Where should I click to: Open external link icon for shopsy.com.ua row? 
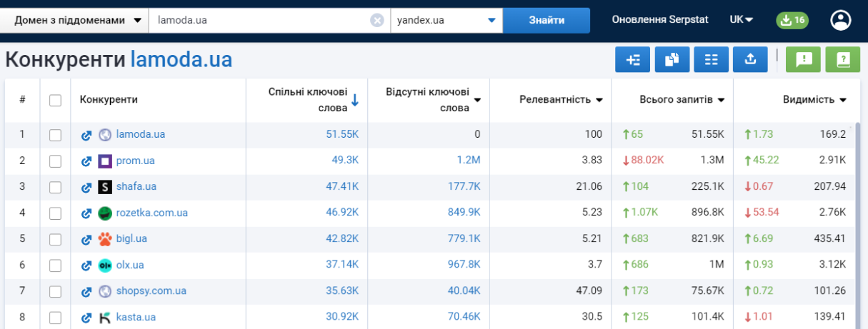[86, 291]
